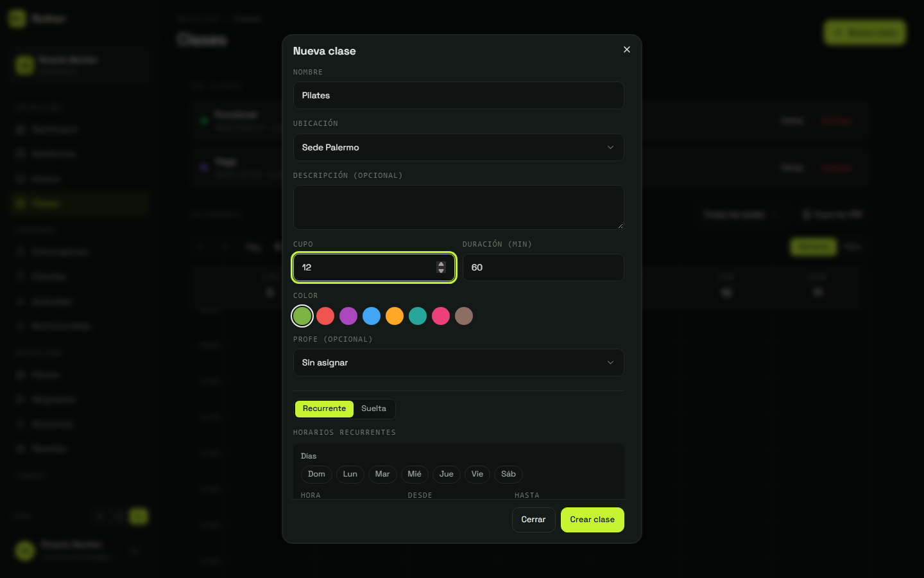
Task: Toggle the Sáb day chip
Action: [508, 474]
